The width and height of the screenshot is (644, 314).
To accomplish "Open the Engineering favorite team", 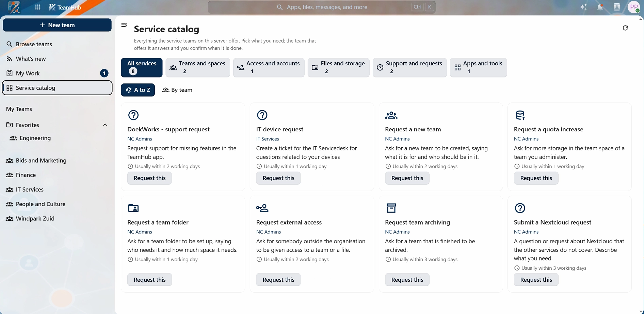I will pyautogui.click(x=57, y=138).
